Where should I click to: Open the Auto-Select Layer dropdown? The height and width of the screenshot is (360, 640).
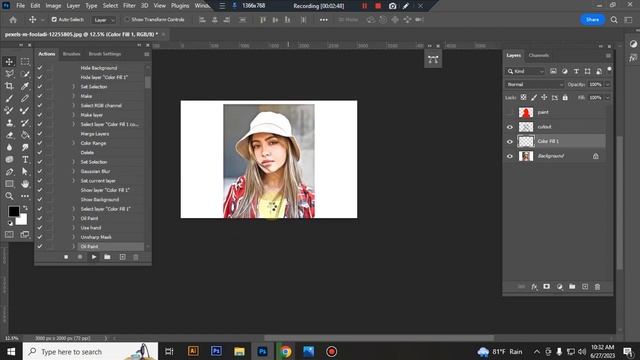(103, 20)
